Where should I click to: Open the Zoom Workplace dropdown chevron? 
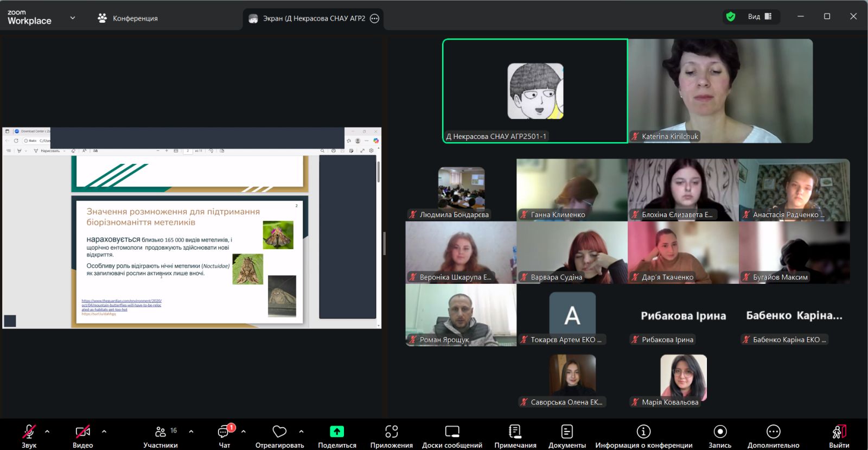(x=73, y=18)
